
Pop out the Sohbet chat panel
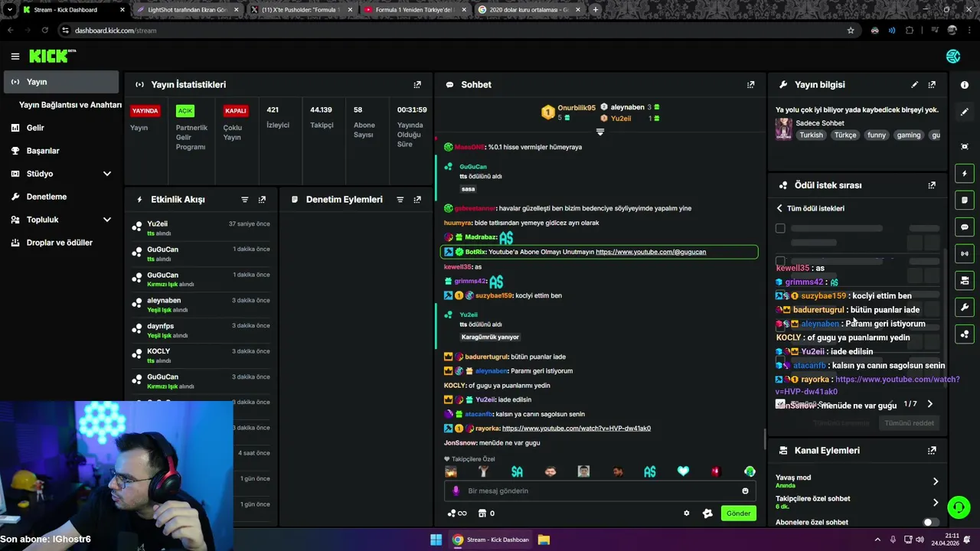tap(751, 84)
